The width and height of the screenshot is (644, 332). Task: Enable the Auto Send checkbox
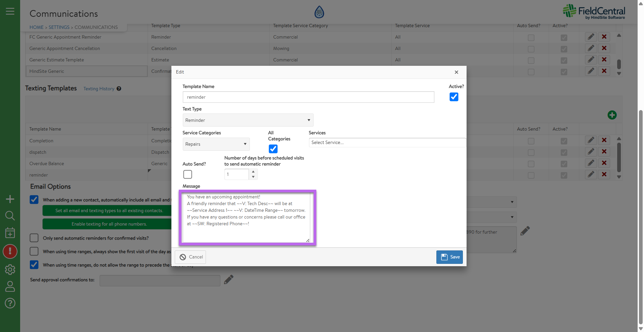tap(187, 175)
